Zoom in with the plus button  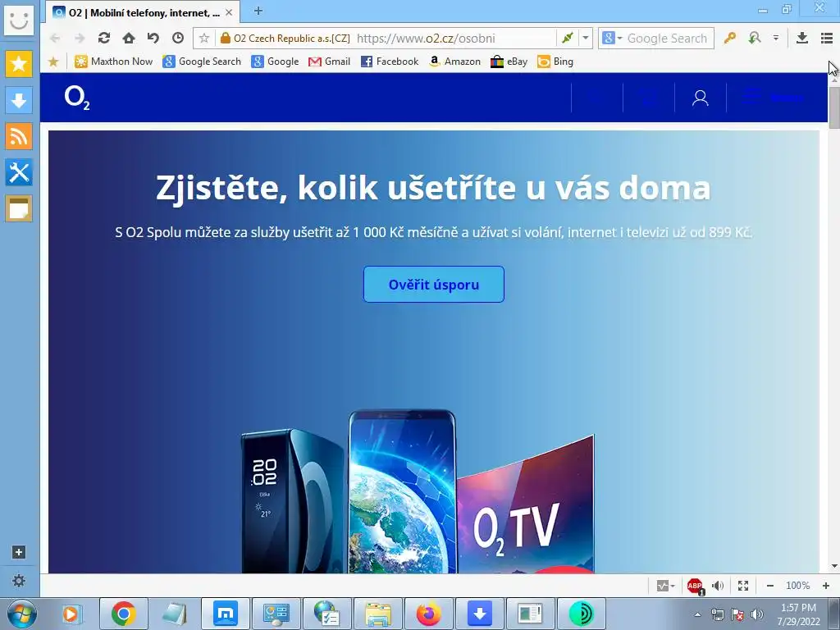[826, 586]
